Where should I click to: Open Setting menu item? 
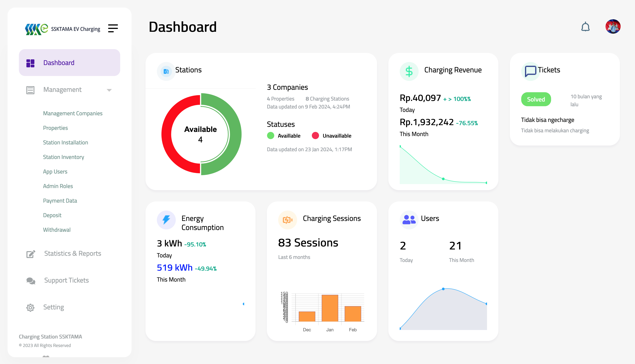coord(53,307)
